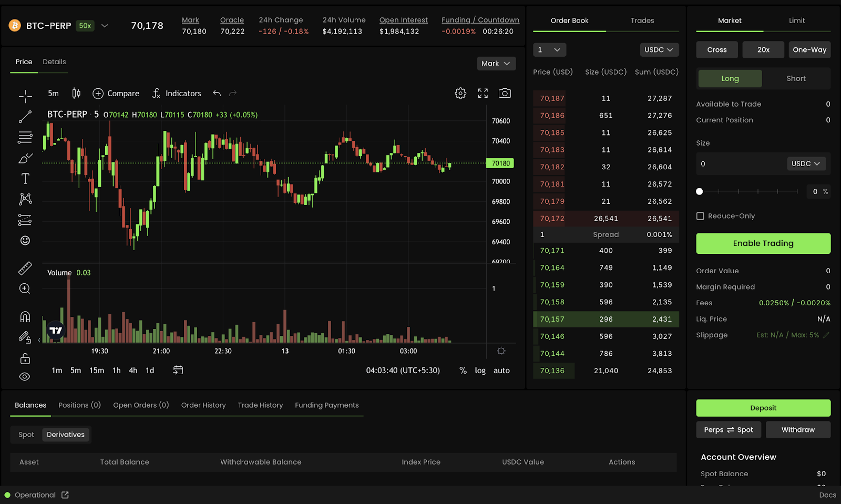Open the 20x leverage selector
Screen dimensions: 841x504
click(x=763, y=49)
